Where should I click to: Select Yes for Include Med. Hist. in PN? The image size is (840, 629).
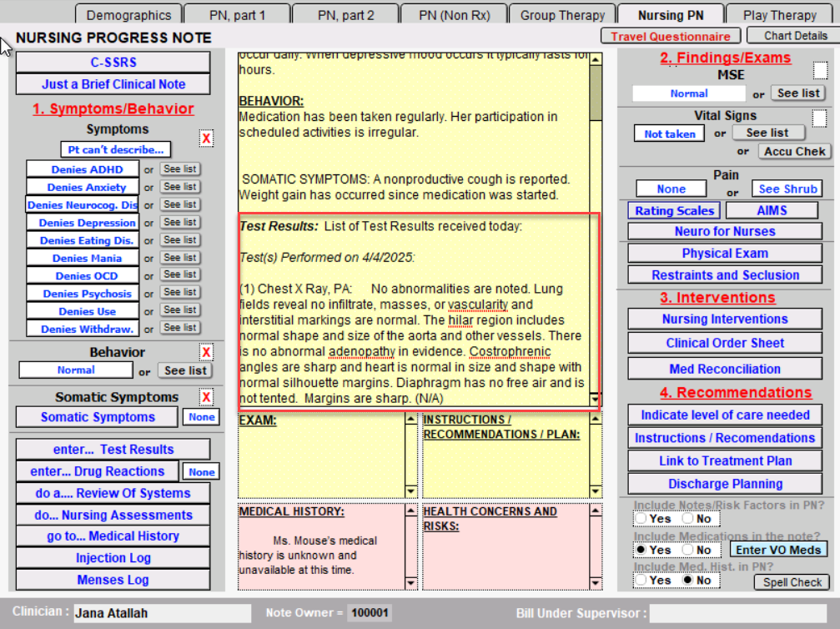(x=641, y=580)
